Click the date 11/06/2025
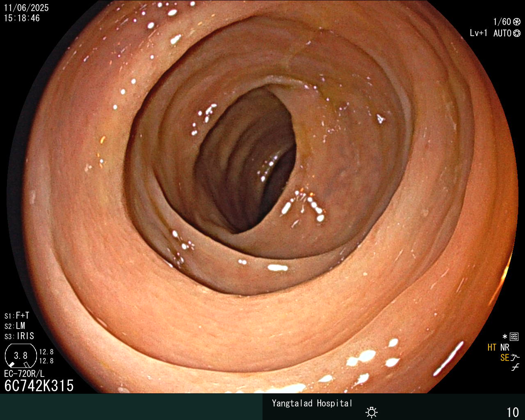The height and width of the screenshot is (420, 525). pyautogui.click(x=26, y=8)
